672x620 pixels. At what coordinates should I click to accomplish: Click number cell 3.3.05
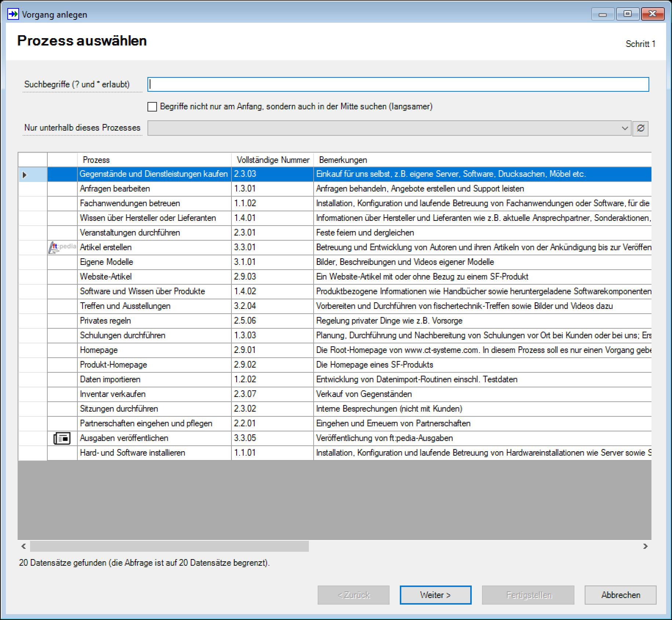pyautogui.click(x=273, y=438)
